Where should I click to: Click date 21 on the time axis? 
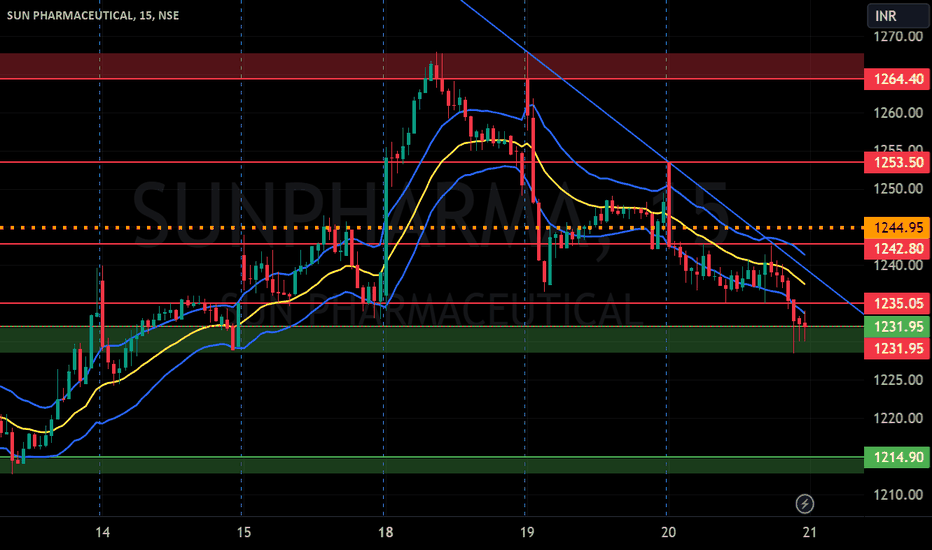809,532
